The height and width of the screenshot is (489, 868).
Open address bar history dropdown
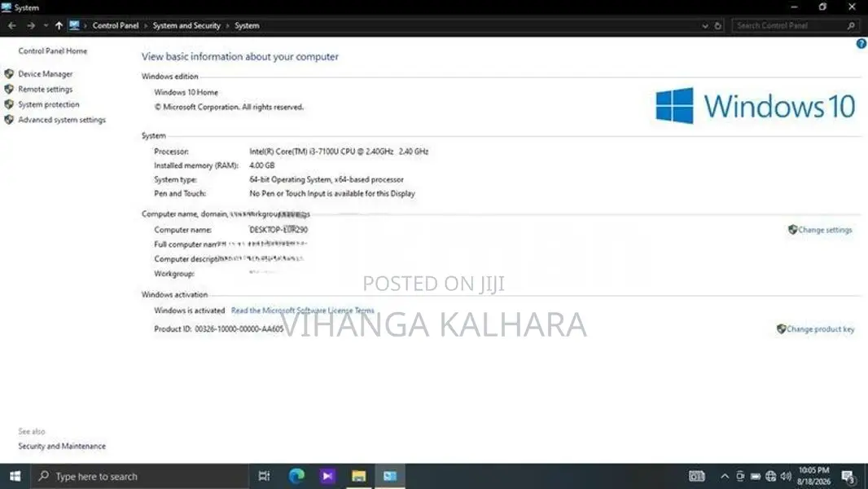(x=704, y=25)
